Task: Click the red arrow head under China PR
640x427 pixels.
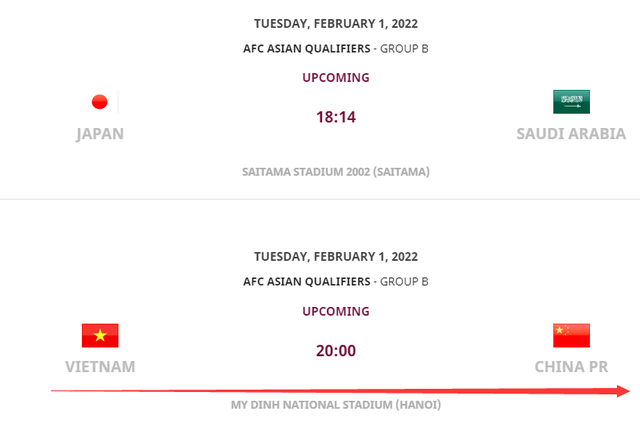Action: [622, 391]
